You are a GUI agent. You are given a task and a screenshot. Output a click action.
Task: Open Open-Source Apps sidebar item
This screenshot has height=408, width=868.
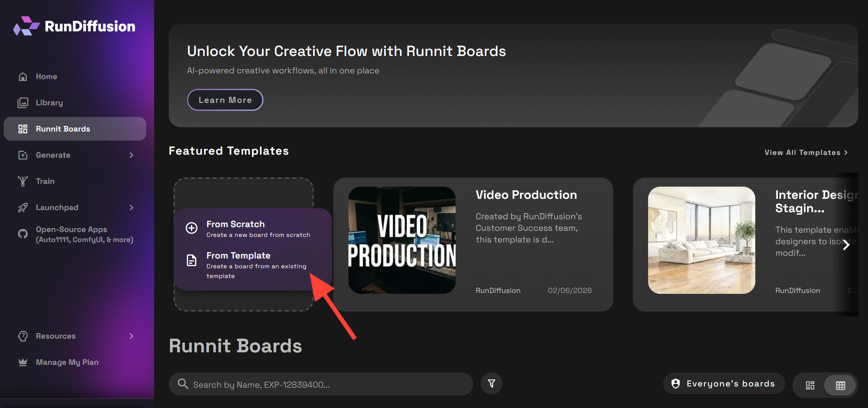pos(75,234)
